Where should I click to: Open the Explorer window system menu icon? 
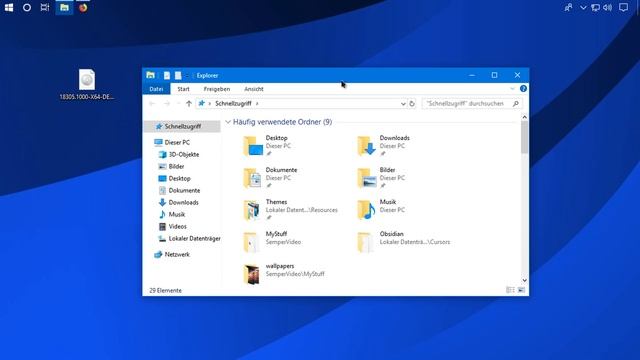tap(150, 75)
